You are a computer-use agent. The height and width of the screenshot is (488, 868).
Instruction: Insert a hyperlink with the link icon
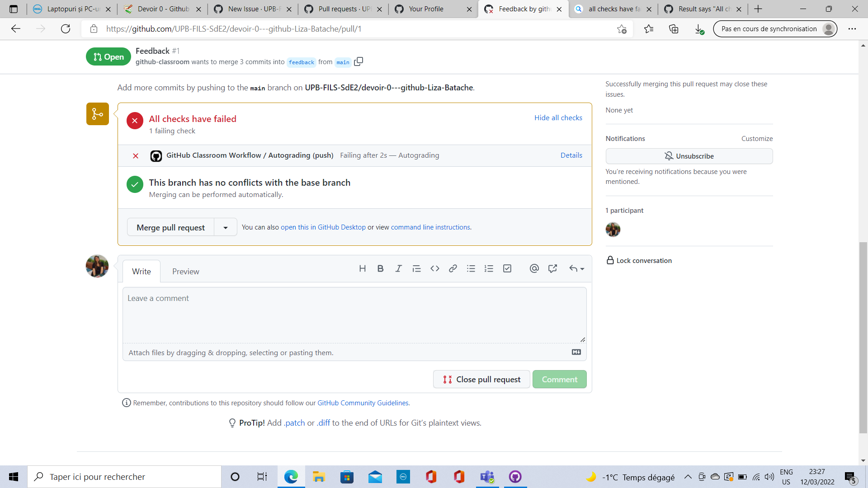[x=453, y=268]
